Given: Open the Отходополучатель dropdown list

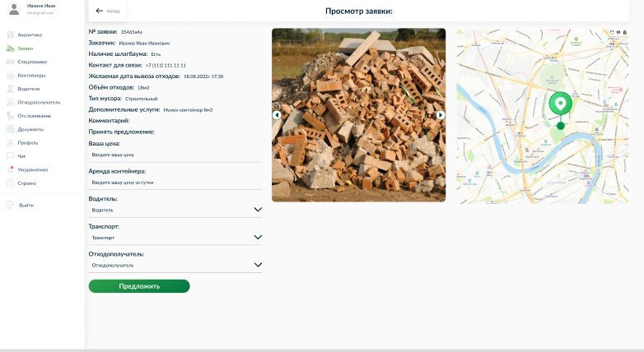Looking at the screenshot, I should click(x=258, y=265).
